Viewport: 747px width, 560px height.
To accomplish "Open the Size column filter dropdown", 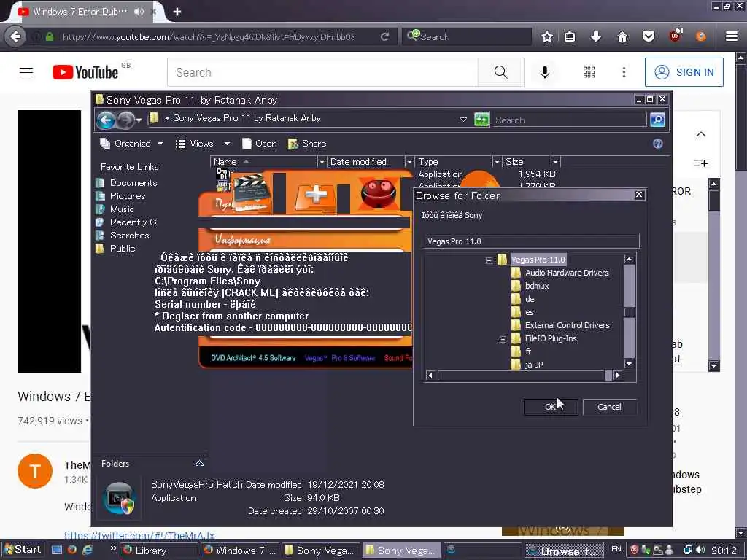I will (x=555, y=163).
